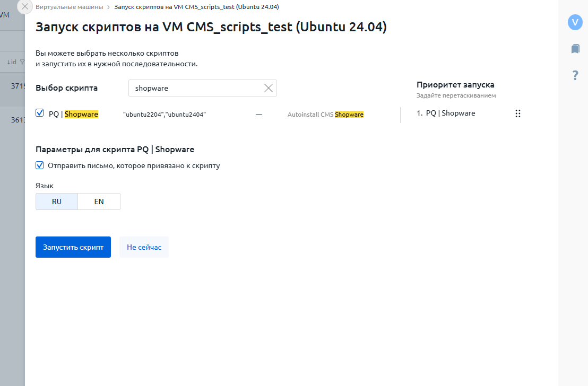Select priority item 1. PQ | Shopware
This screenshot has height=386, width=588.
coord(446,113)
